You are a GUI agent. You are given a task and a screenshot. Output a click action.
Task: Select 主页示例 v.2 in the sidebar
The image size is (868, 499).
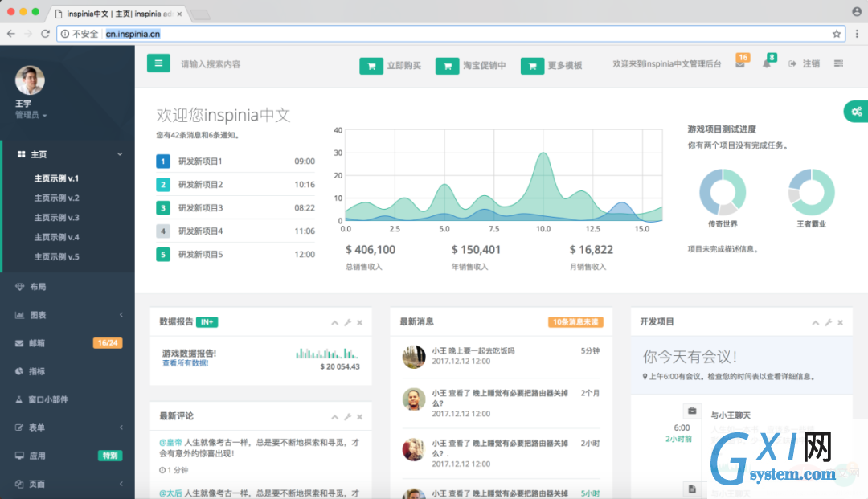point(56,198)
